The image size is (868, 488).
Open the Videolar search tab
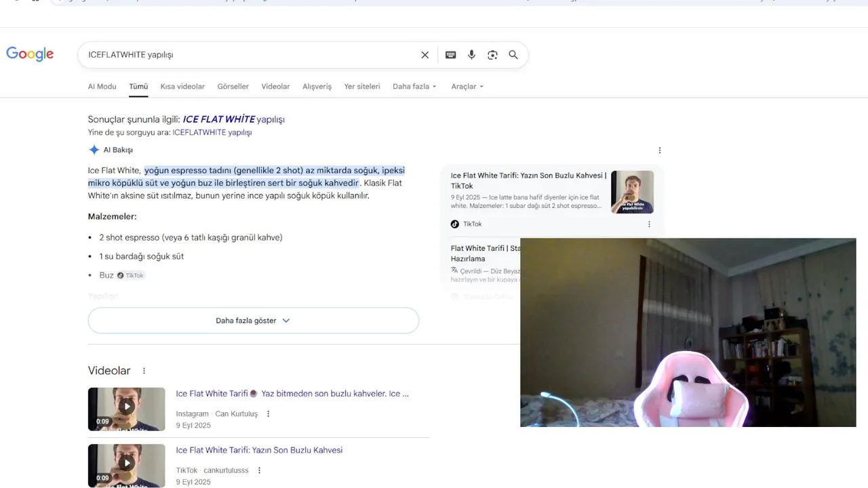coord(275,87)
